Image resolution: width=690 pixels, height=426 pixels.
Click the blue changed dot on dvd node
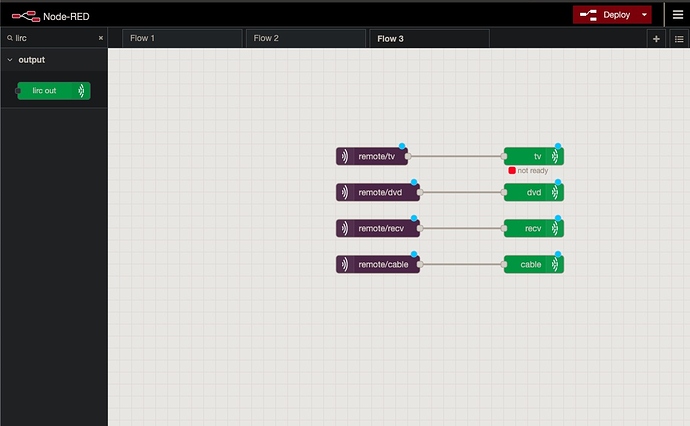click(558, 182)
